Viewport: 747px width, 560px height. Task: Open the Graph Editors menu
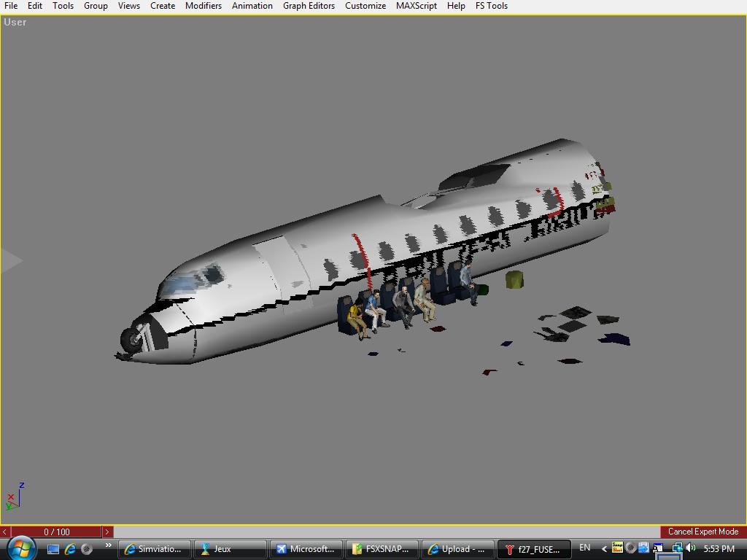click(x=309, y=6)
